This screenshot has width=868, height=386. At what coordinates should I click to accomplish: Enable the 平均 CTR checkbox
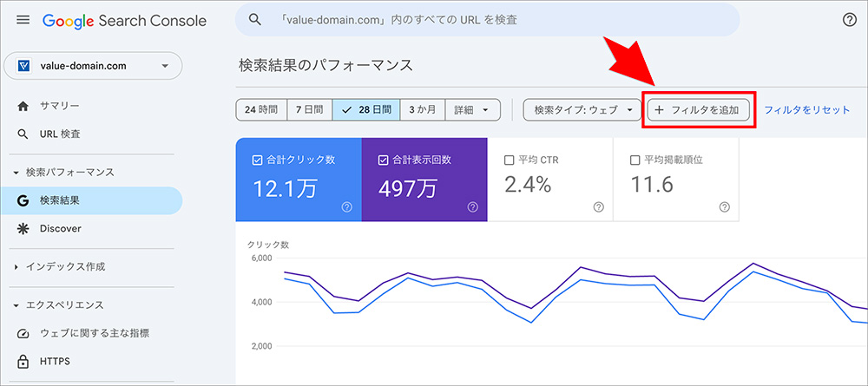[509, 160]
